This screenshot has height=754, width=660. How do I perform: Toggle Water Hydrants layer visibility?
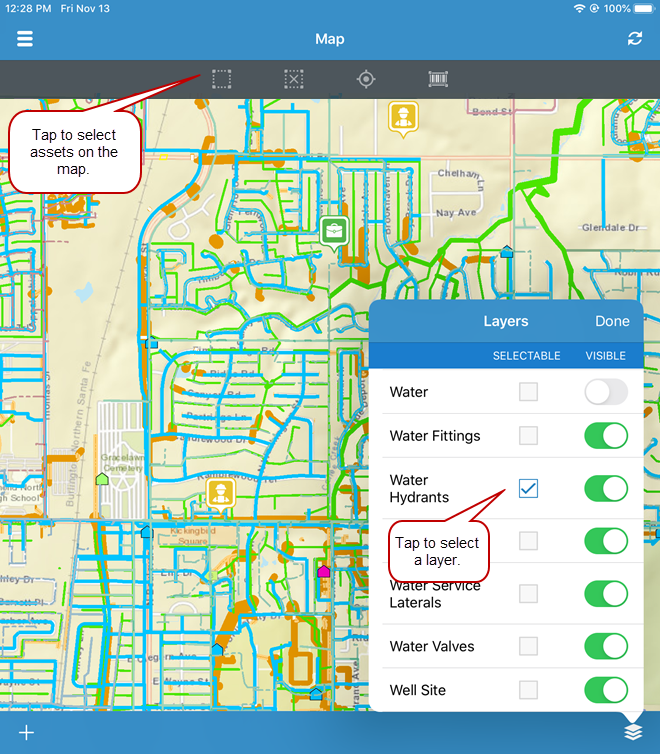coord(606,488)
